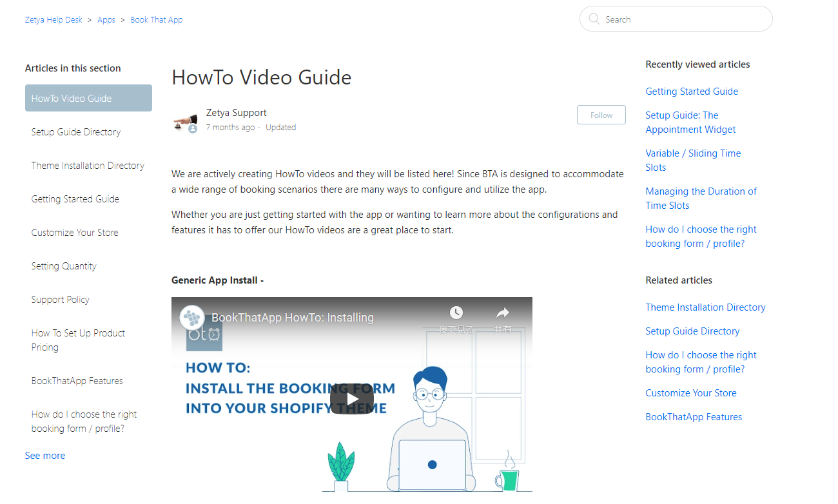Image resolution: width=838 pixels, height=504 pixels.
Task: Click the BookThatApp HowTo: Installing video title
Action: (293, 318)
